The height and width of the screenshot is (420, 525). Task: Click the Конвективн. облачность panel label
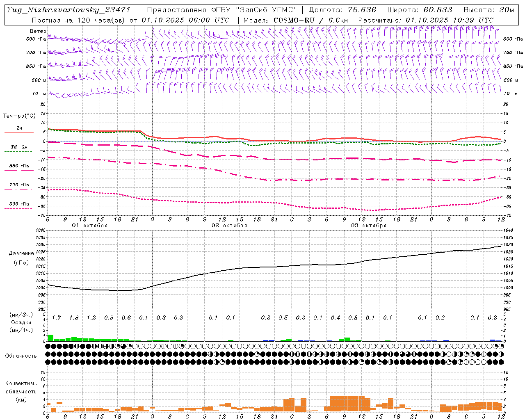tap(21, 388)
